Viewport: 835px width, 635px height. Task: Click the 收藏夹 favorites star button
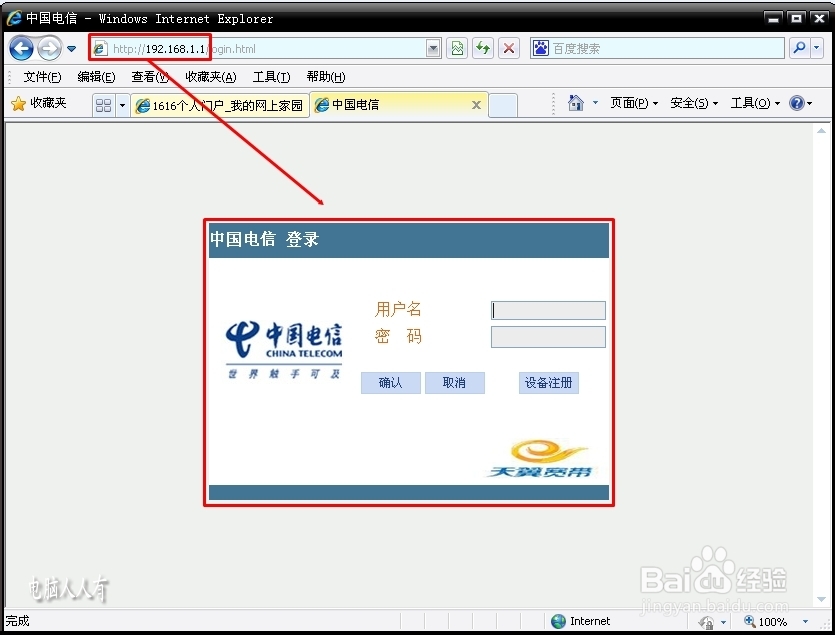tap(39, 103)
